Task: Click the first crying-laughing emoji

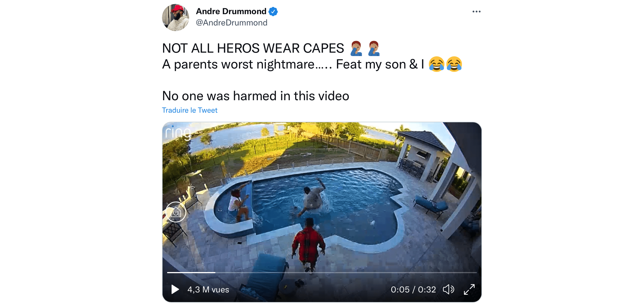Action: pos(436,64)
